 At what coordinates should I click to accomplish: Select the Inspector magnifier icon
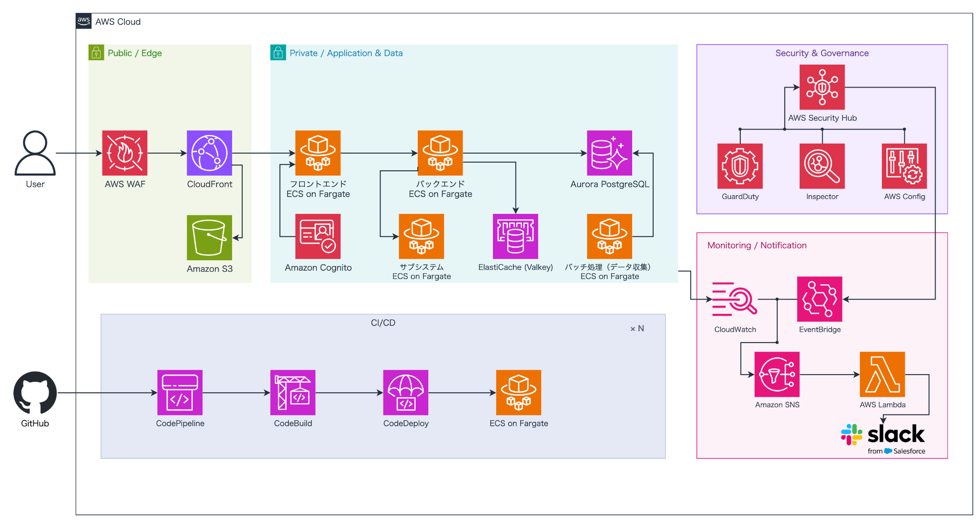[x=822, y=166]
